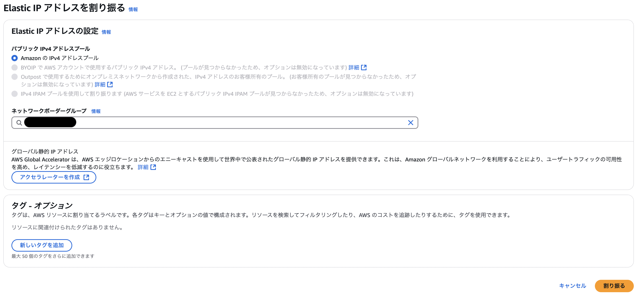The width and height of the screenshot is (644, 299).
Task: Open 情報 next to the page title
Action: click(133, 9)
